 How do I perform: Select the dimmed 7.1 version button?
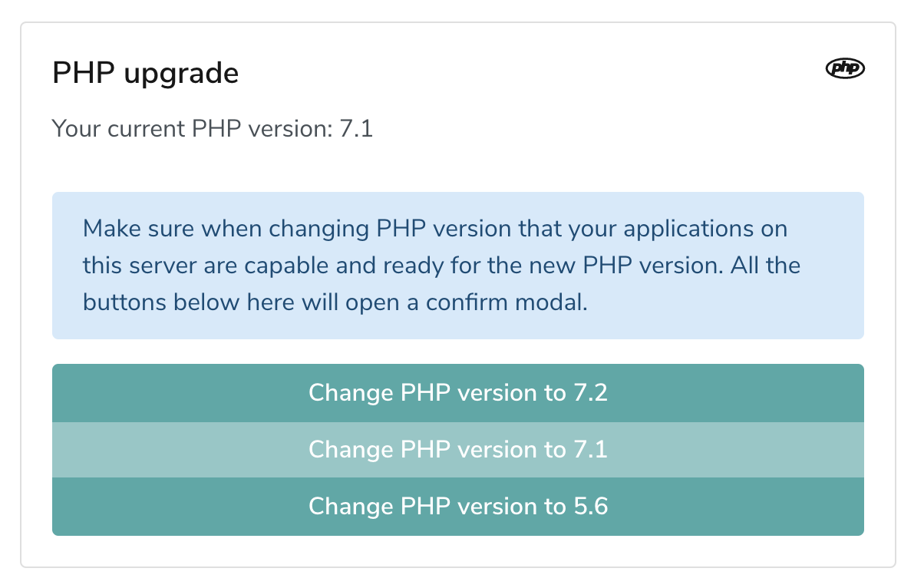458,450
